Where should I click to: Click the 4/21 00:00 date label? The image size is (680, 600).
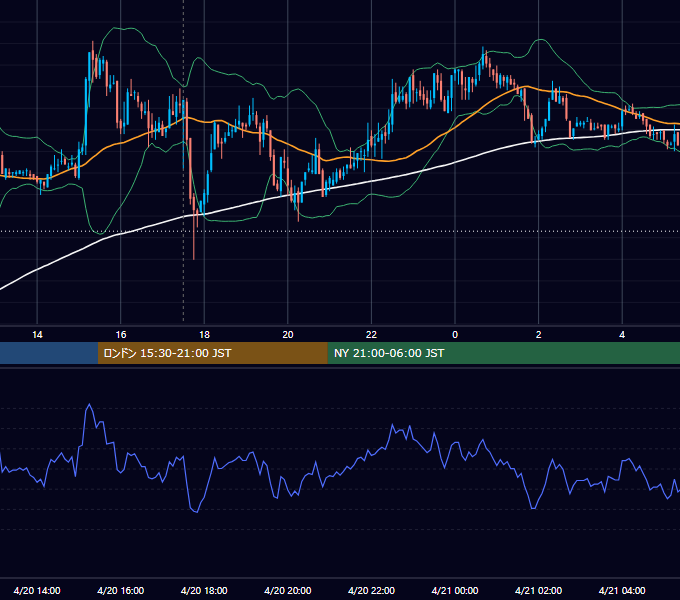tap(455, 590)
